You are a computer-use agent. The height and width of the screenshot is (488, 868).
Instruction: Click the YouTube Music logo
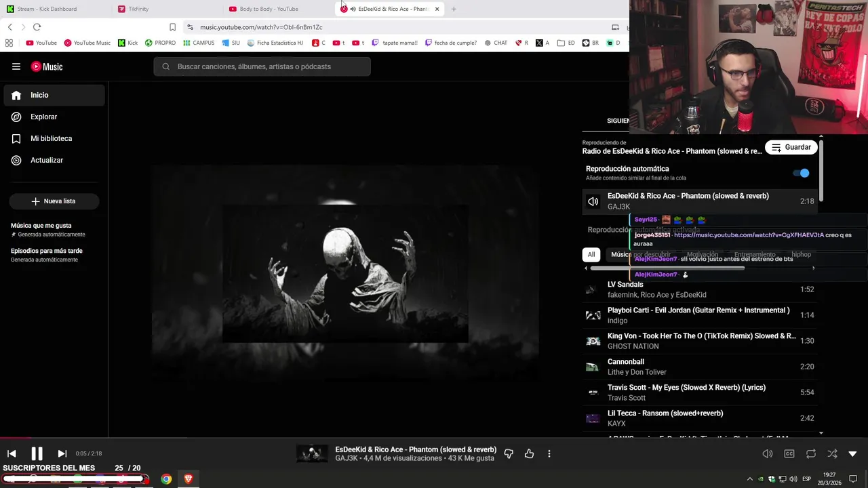tap(47, 66)
